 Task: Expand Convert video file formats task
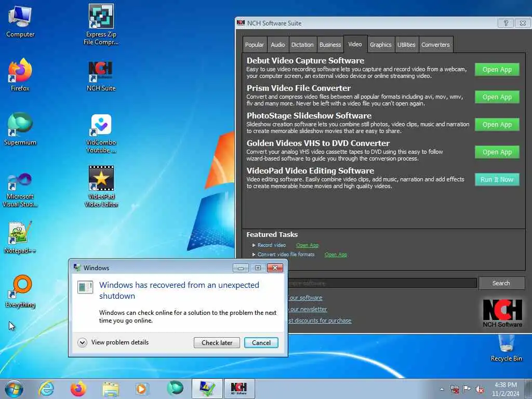254,255
